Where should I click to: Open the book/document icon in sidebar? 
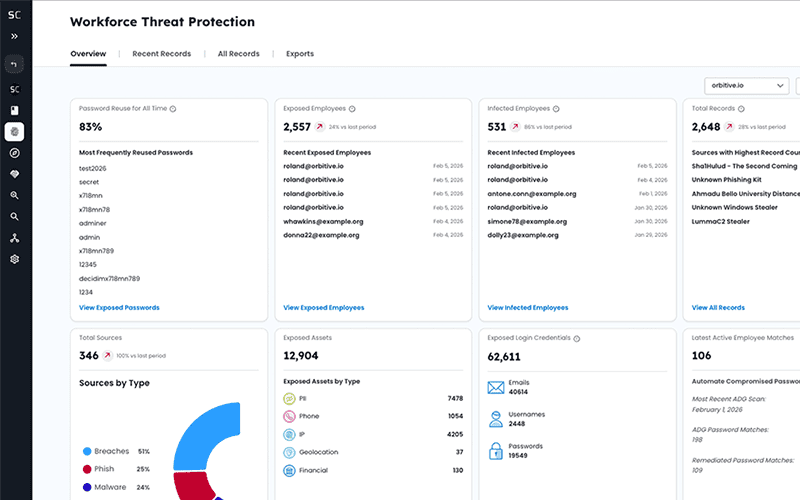pyautogui.click(x=14, y=111)
